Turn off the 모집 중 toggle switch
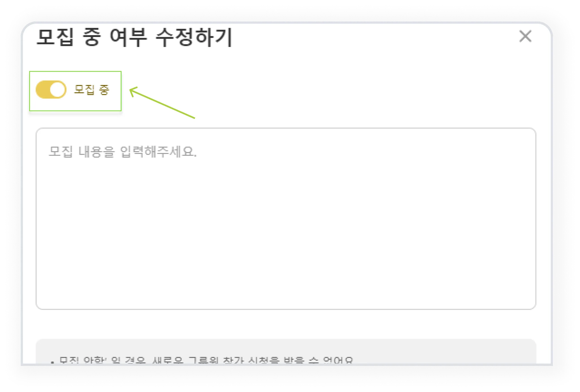580x392 pixels. (51, 90)
